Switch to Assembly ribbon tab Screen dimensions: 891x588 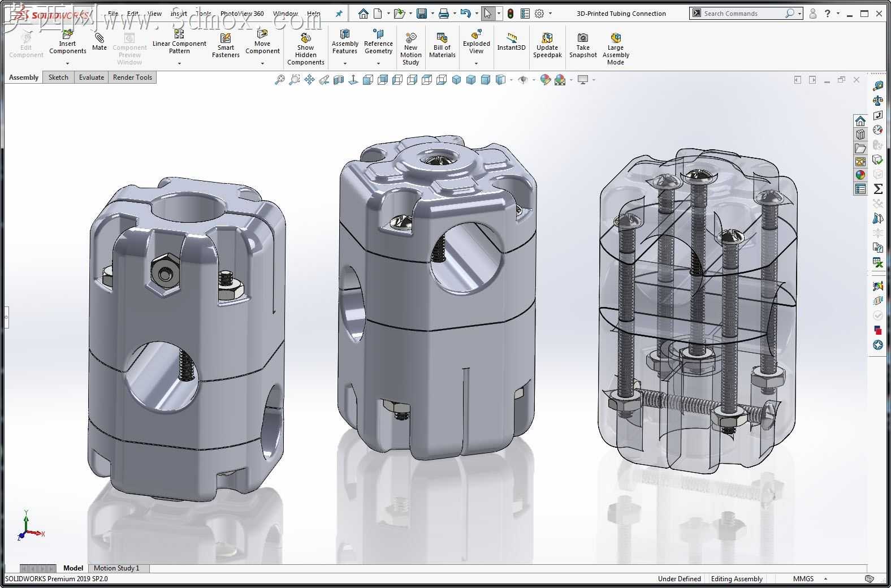[24, 77]
